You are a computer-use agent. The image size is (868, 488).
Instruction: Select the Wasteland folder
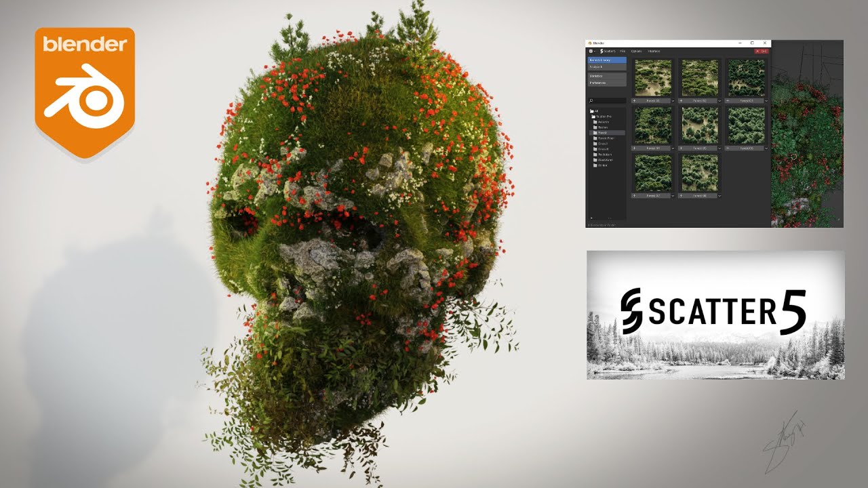pyautogui.click(x=603, y=160)
